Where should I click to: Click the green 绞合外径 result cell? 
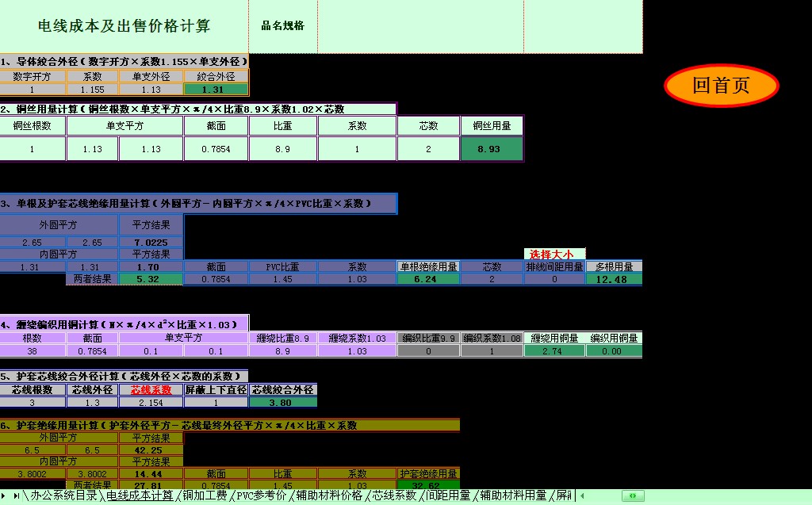pyautogui.click(x=216, y=90)
